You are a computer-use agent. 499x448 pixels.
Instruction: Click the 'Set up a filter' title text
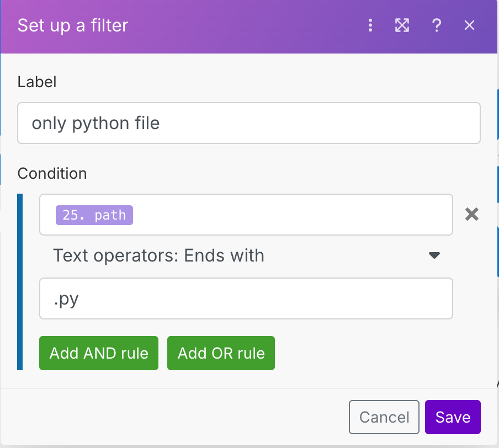(73, 25)
